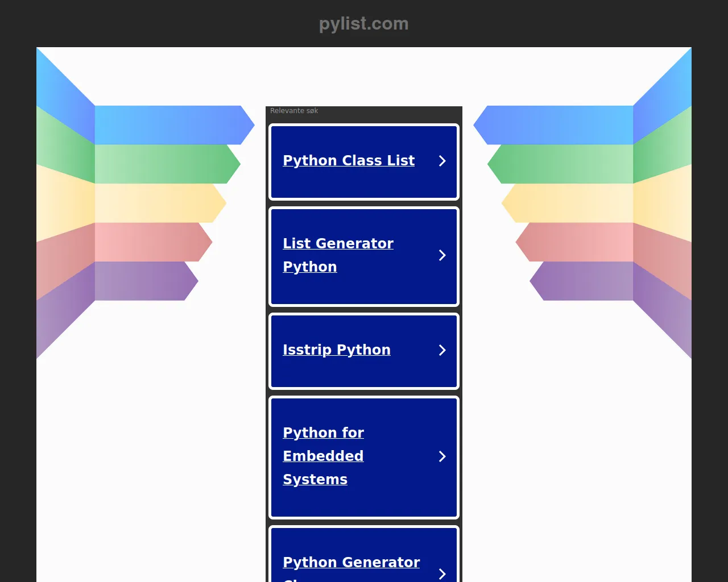Open the Python Class List link
This screenshot has height=582, width=728.
point(348,161)
